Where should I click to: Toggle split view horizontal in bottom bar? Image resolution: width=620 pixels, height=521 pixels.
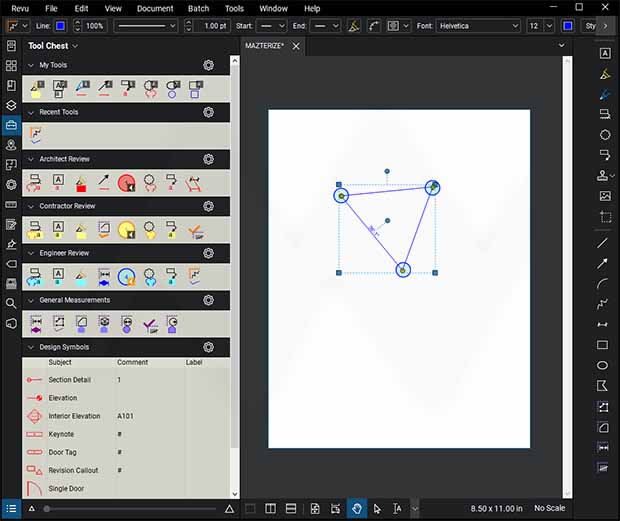pyautogui.click(x=289, y=509)
